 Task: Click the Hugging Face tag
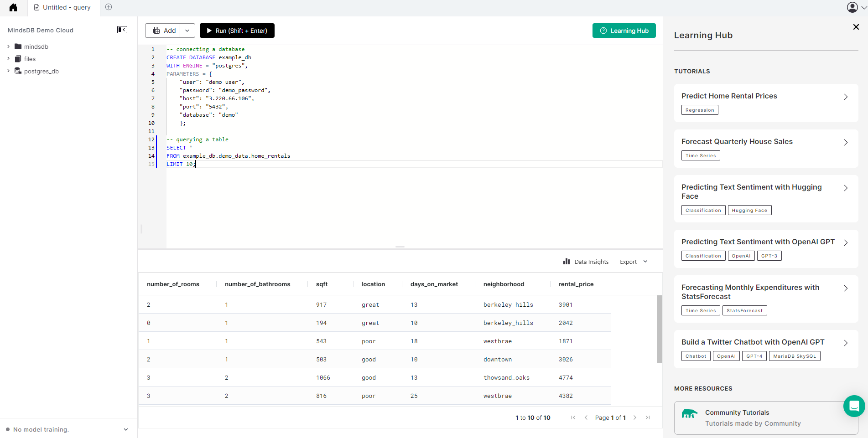pos(749,210)
